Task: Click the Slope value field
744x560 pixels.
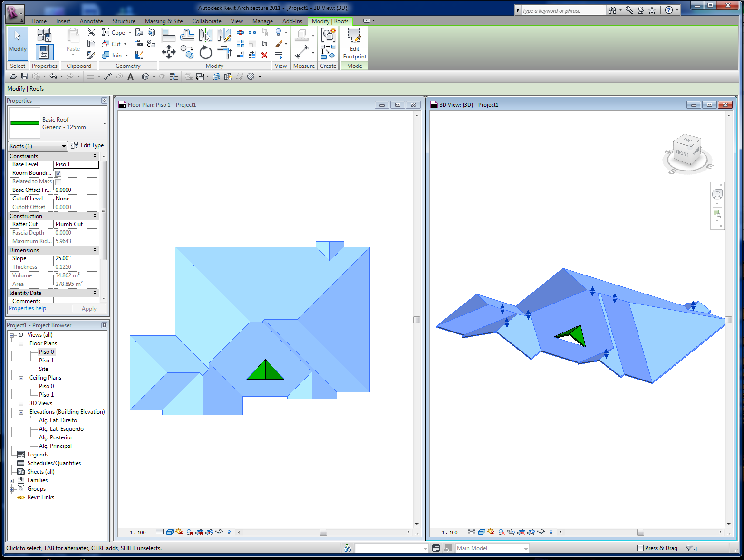Action: (76, 258)
